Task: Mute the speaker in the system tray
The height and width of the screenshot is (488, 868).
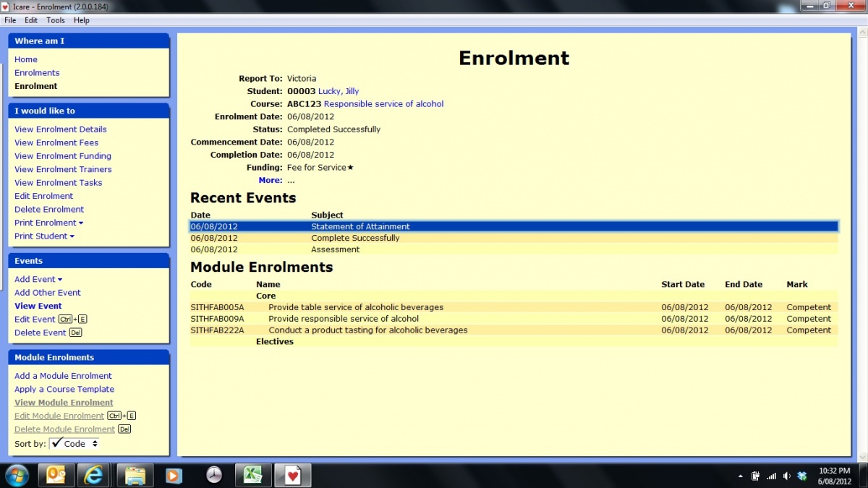Action: pyautogui.click(x=787, y=476)
